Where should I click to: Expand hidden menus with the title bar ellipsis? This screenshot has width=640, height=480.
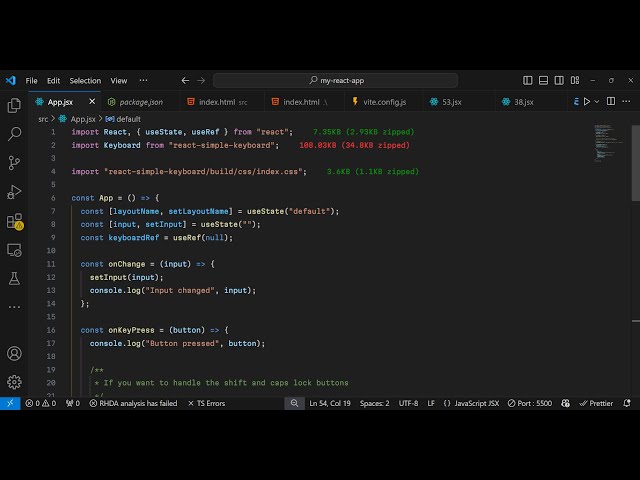[x=146, y=80]
